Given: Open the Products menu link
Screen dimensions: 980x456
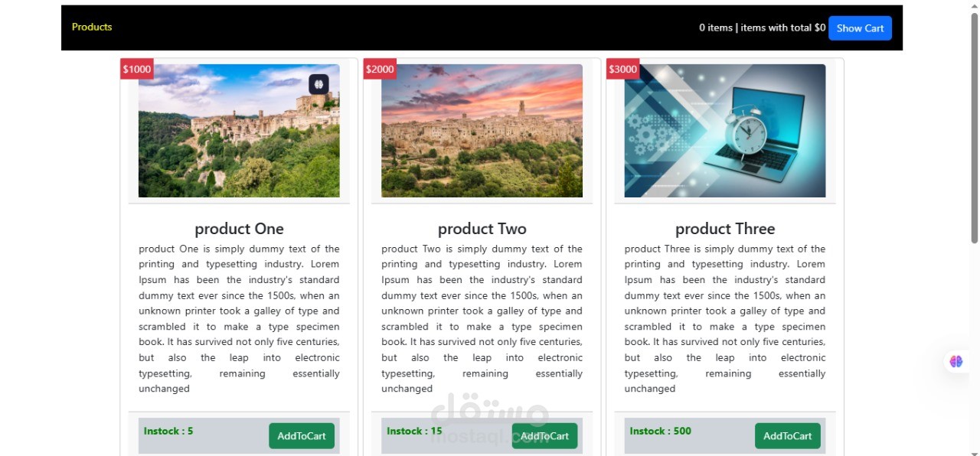Looking at the screenshot, I should coord(92,27).
